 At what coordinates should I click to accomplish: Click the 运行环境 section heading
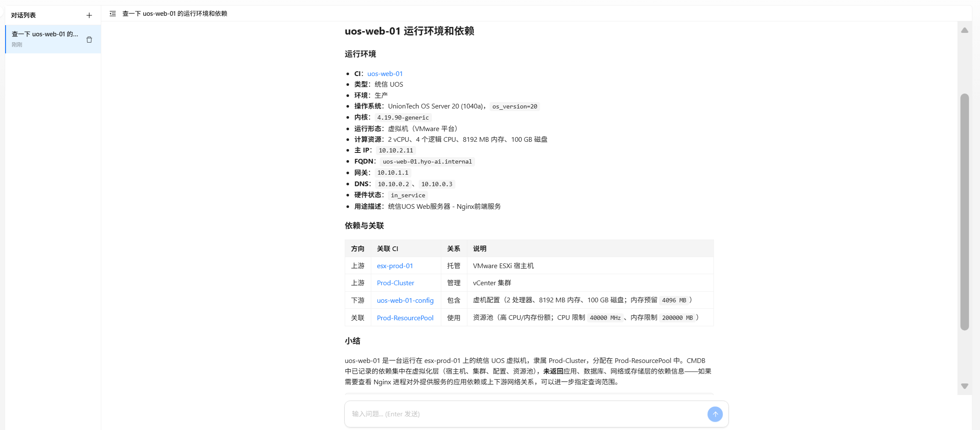pyautogui.click(x=360, y=54)
